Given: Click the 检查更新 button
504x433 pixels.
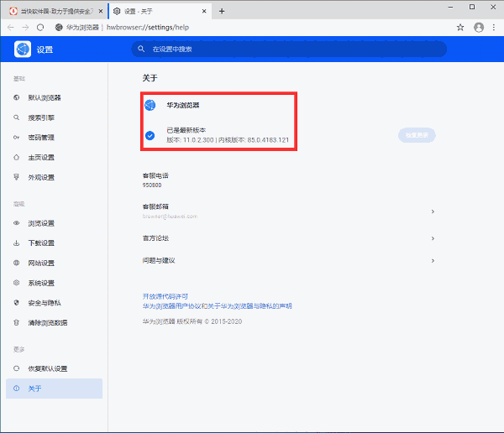Looking at the screenshot, I should (x=417, y=135).
